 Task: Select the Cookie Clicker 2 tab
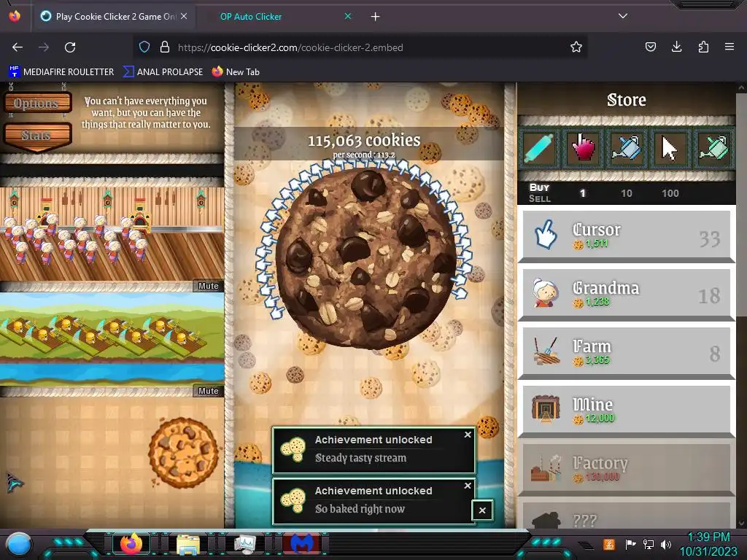[115, 17]
